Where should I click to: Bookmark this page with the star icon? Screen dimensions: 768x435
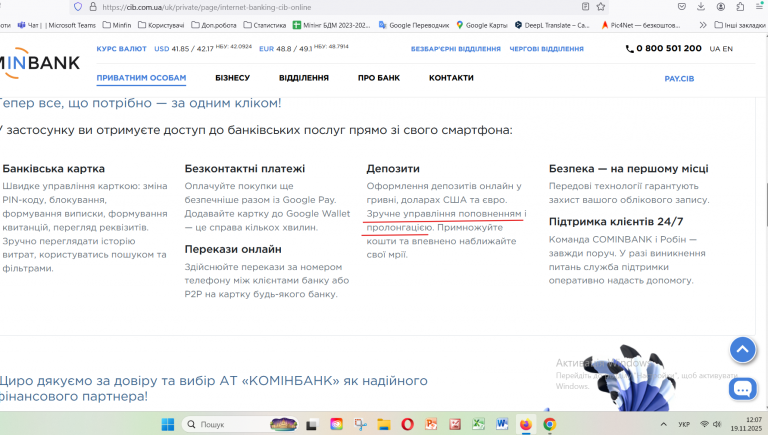coord(601,6)
